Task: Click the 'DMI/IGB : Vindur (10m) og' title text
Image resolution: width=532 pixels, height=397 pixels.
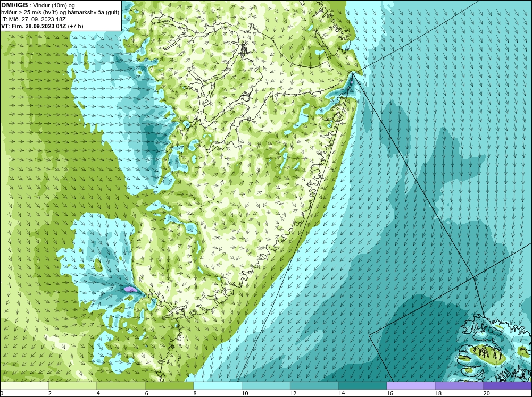Action: coord(38,5)
